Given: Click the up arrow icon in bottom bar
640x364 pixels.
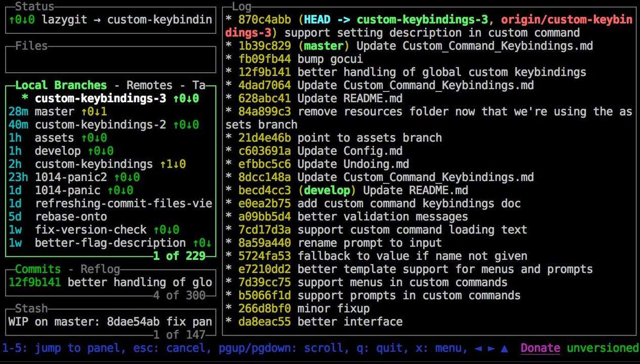Looking at the screenshot, I should coord(503,348).
